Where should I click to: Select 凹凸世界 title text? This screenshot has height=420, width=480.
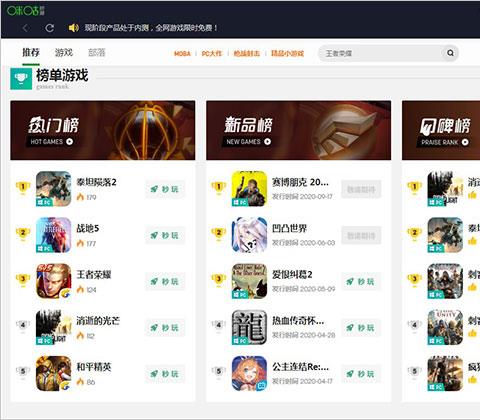click(x=289, y=228)
